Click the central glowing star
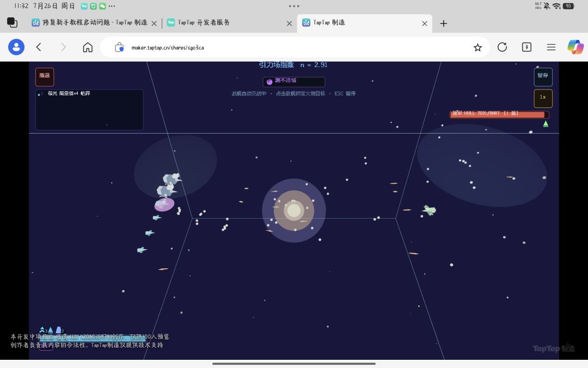This screenshot has height=368, width=588. click(x=293, y=210)
